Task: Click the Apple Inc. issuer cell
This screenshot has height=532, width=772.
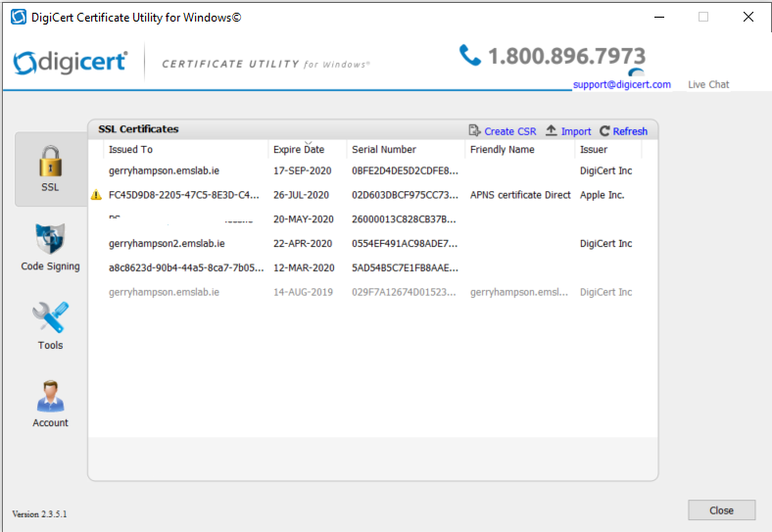Action: pyautogui.click(x=603, y=195)
